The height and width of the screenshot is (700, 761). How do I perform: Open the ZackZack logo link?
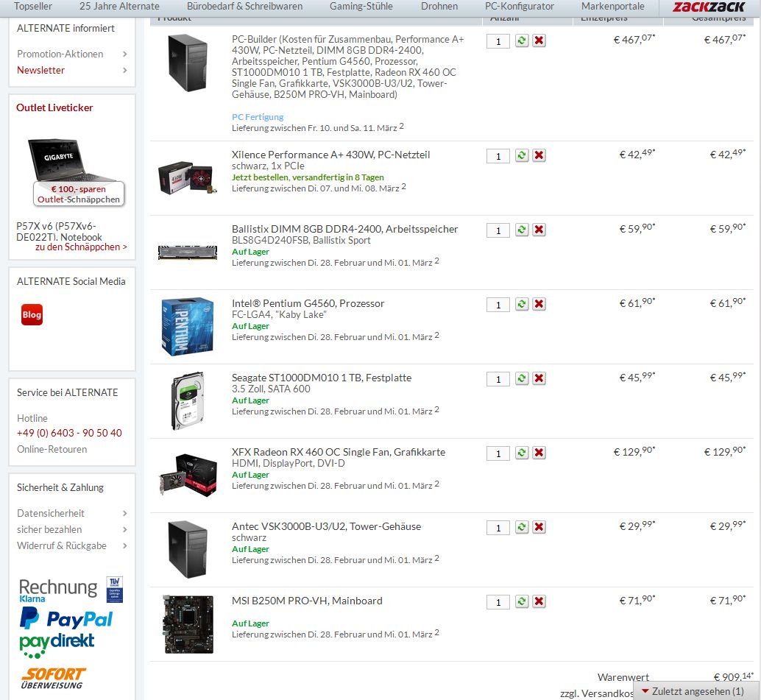point(709,7)
